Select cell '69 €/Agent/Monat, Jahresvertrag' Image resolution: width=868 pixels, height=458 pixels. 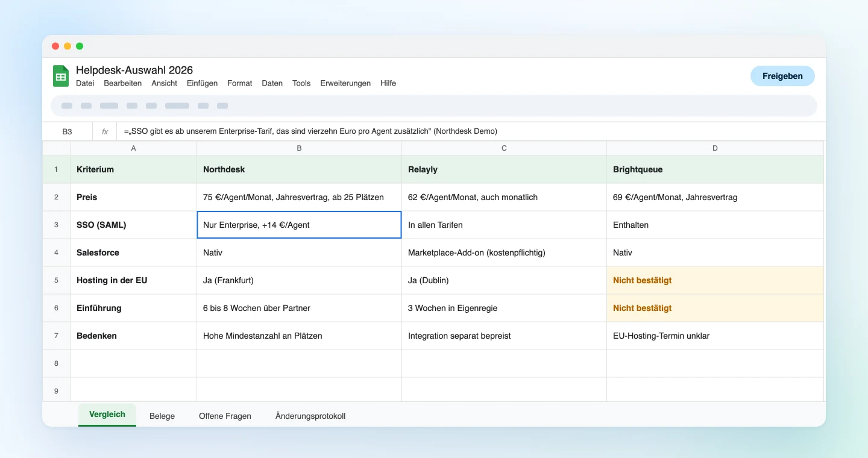(715, 197)
